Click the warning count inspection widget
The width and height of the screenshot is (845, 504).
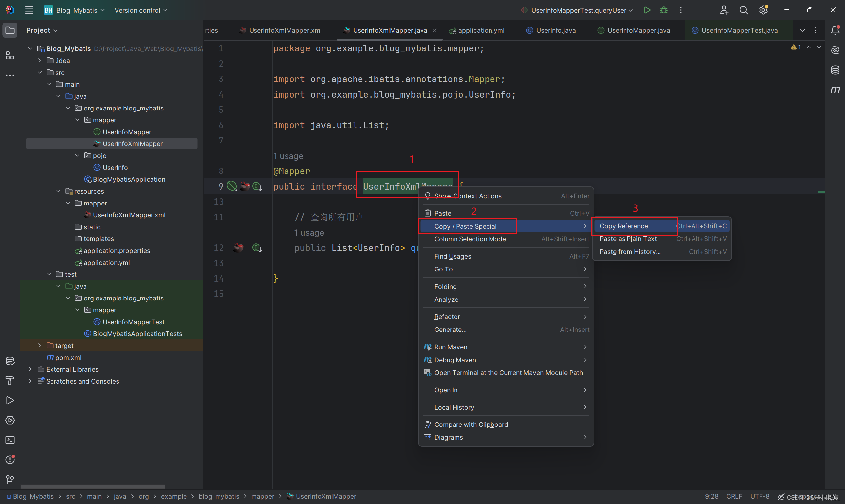[796, 47]
